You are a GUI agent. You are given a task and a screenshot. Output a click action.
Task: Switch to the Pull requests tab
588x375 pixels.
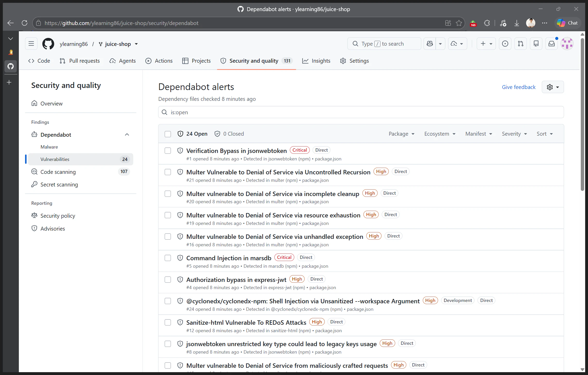(80, 61)
